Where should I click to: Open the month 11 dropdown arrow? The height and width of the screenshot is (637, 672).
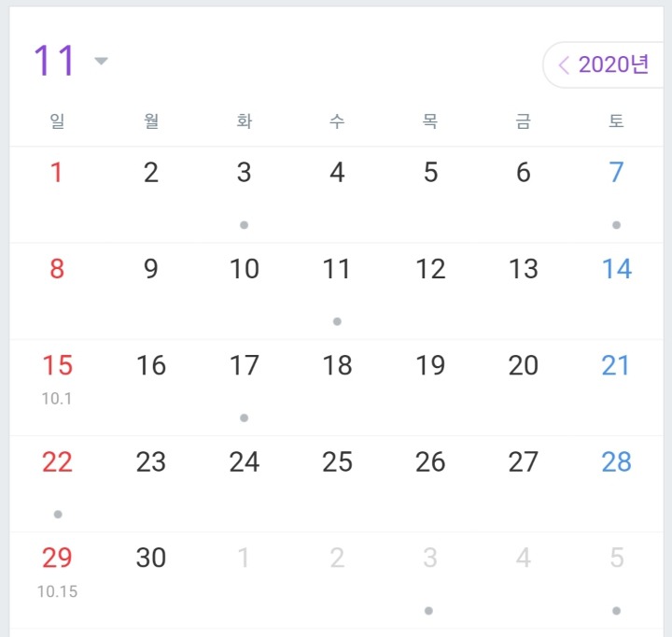(102, 62)
